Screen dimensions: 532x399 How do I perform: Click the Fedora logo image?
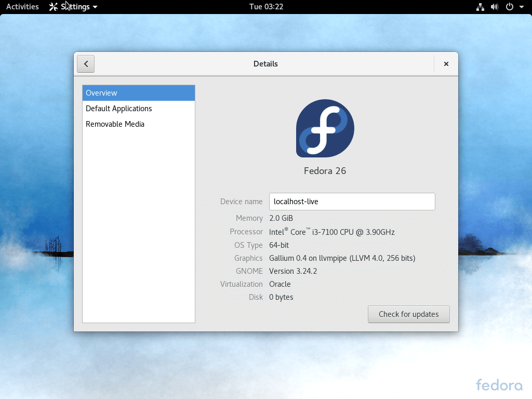point(325,128)
